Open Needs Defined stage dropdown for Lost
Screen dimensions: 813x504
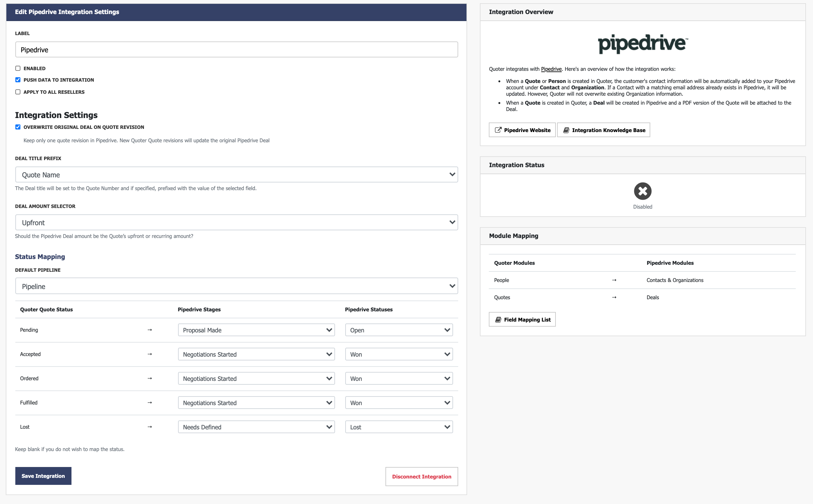pos(256,427)
